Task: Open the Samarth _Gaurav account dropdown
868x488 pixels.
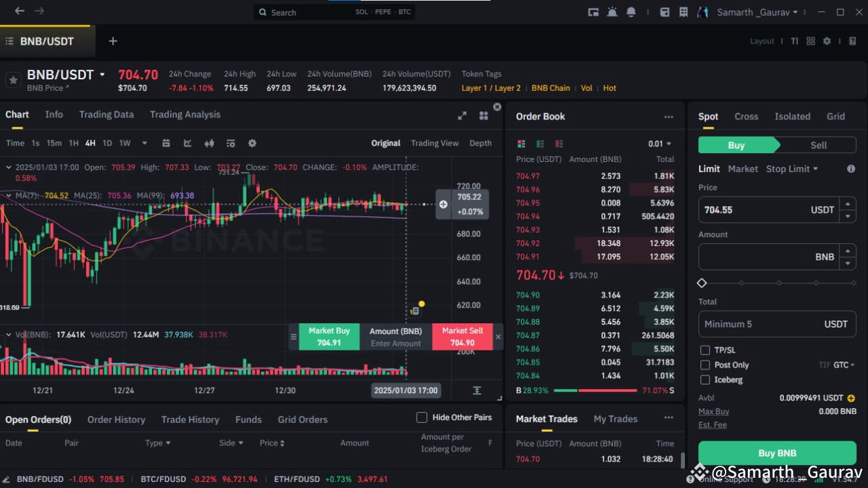Action: click(757, 12)
